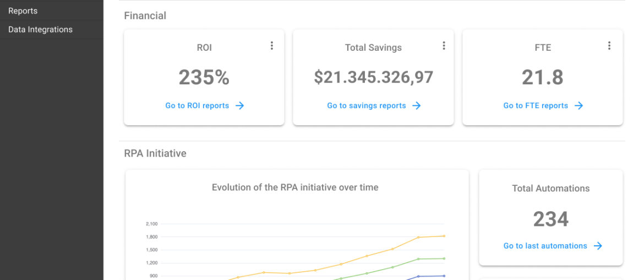The width and height of the screenshot is (644, 280).
Task: Click the 21.8 FTE value
Action: [x=542, y=78]
